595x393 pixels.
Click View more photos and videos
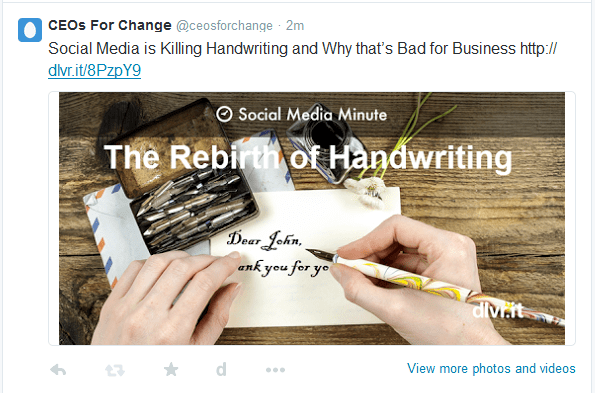[491, 368]
